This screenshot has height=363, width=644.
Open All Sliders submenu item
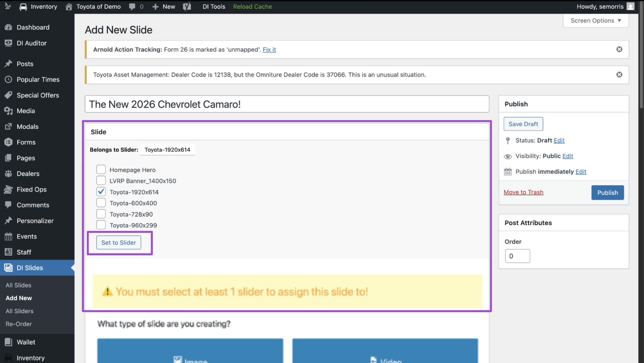(x=19, y=311)
